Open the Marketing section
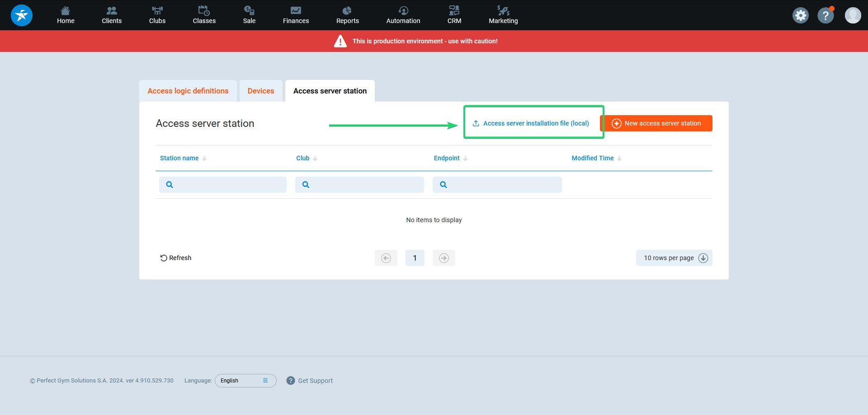868x415 pixels. click(503, 15)
